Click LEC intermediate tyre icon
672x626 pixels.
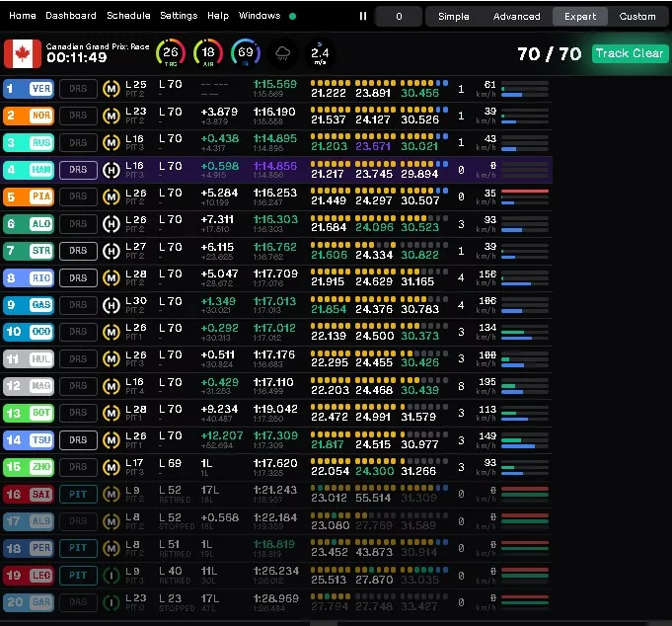pyautogui.click(x=112, y=576)
